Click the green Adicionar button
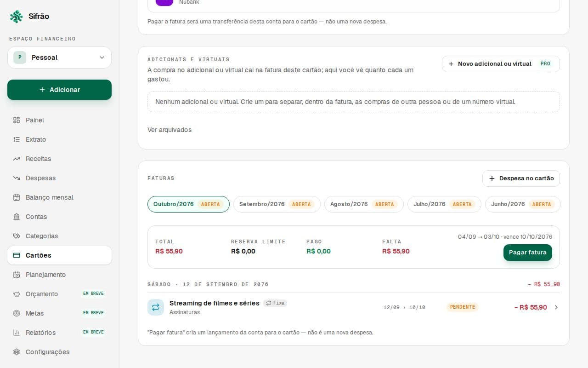The image size is (588, 368). (59, 90)
